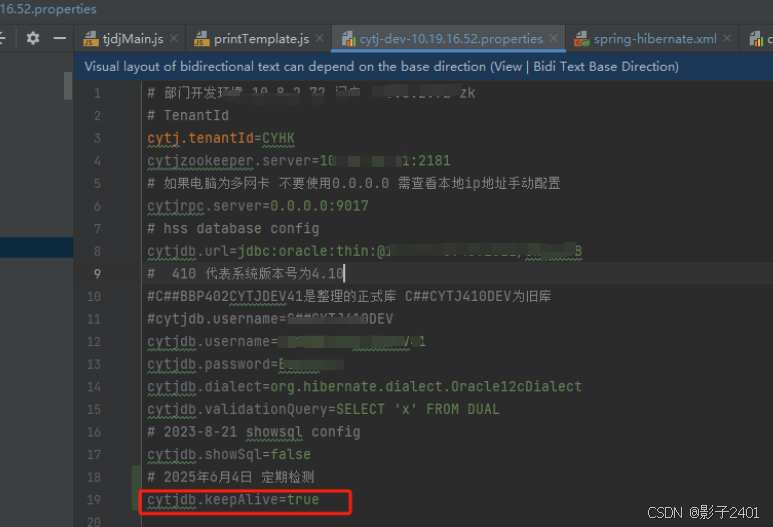The image size is (773, 527).
Task: Switch to the tjdjMain.js tab
Action: (133, 38)
